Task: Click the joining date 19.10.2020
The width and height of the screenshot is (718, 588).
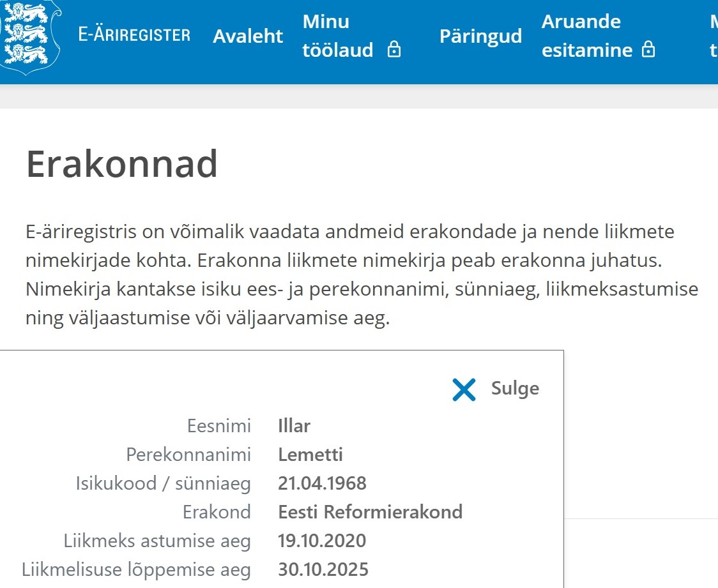Action: 322,541
